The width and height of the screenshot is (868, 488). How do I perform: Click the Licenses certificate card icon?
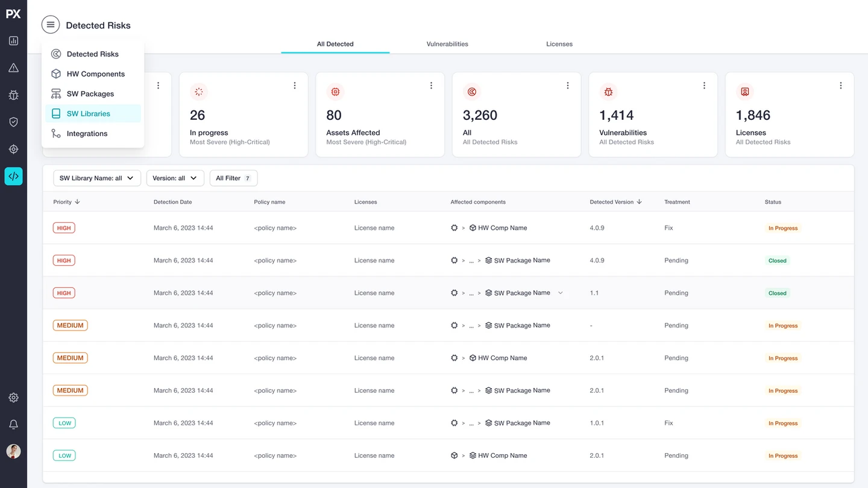point(745,92)
